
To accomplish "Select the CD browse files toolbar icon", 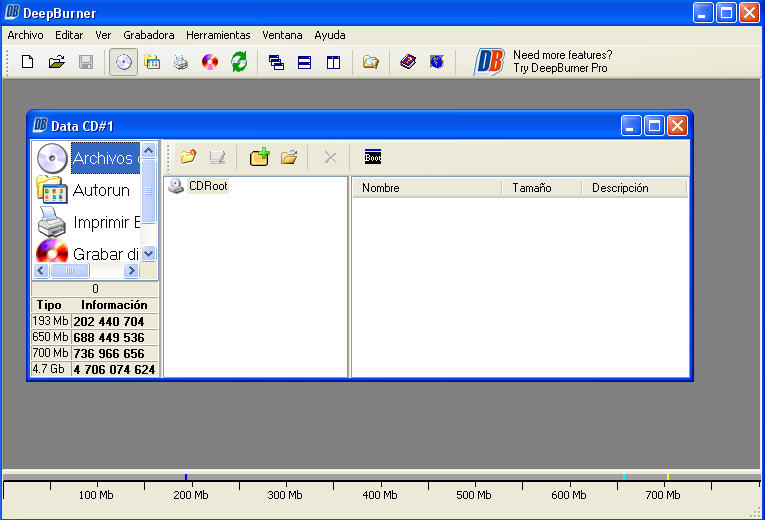I will [x=123, y=62].
